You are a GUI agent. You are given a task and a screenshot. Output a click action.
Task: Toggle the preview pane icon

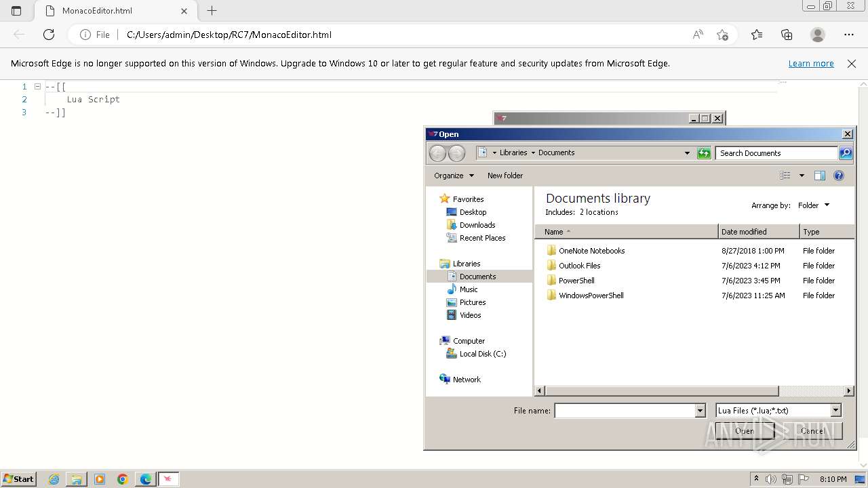click(x=820, y=176)
